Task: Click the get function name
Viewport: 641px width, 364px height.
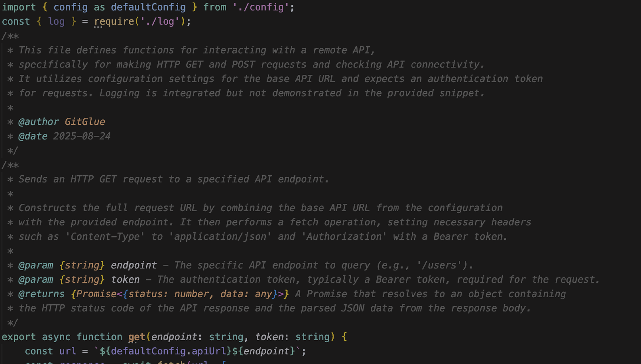Action: [137, 337]
